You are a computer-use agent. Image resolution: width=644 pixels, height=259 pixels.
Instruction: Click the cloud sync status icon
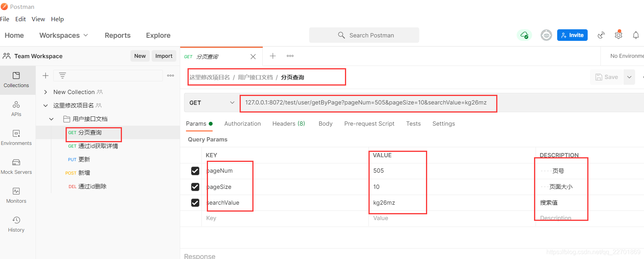(524, 35)
